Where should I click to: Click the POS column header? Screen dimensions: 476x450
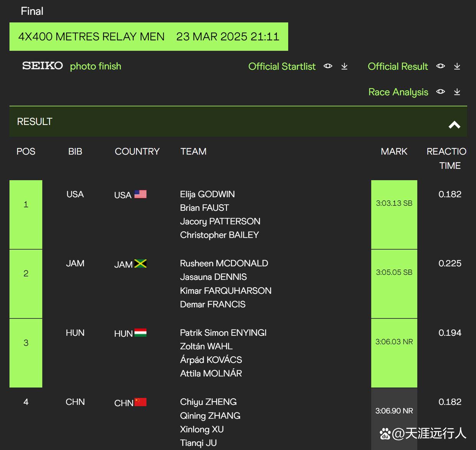[26, 151]
